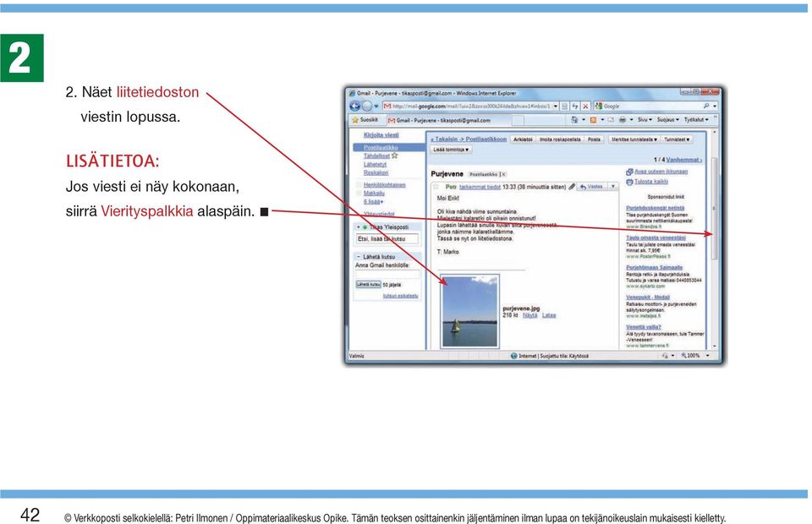Click the Internet Explorer Back arrow button
Screen dimensions: 812x524
[x=354, y=106]
